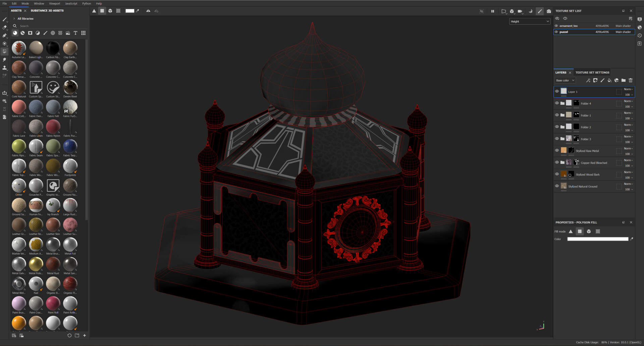Open the Height channel selector above the viewport
Screen dimensions: 644x346
[x=529, y=21]
